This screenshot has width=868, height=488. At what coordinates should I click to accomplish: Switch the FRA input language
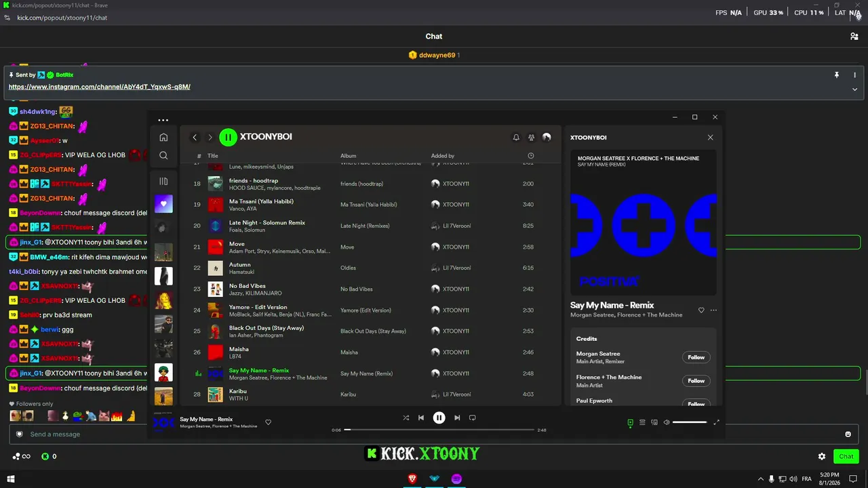coord(806,479)
